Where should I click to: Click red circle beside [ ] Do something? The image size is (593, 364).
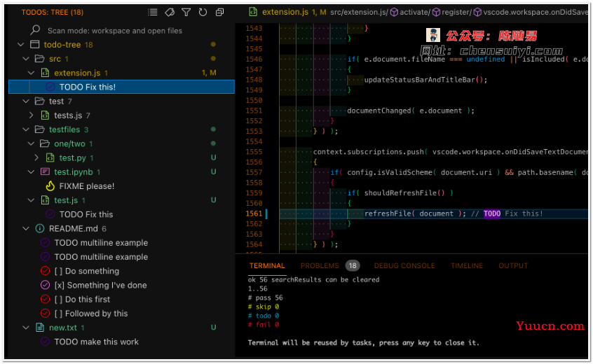click(45, 271)
